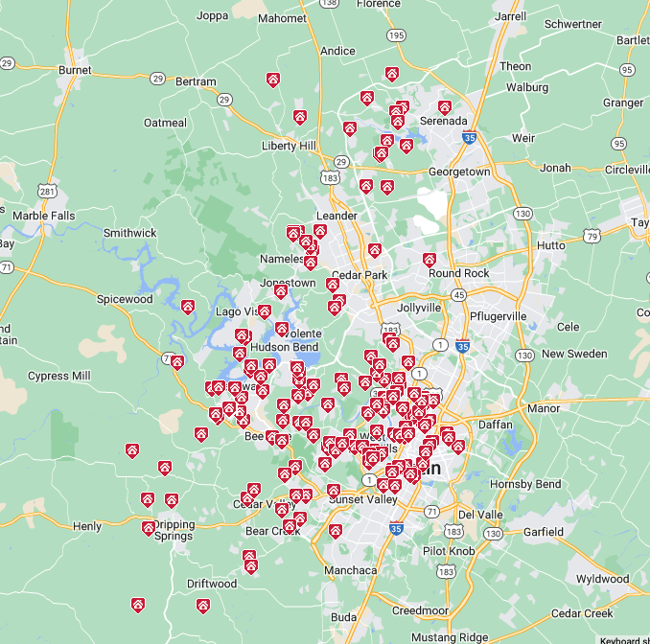
Task: Open the home marker directly above Driftwood
Action: point(250,565)
